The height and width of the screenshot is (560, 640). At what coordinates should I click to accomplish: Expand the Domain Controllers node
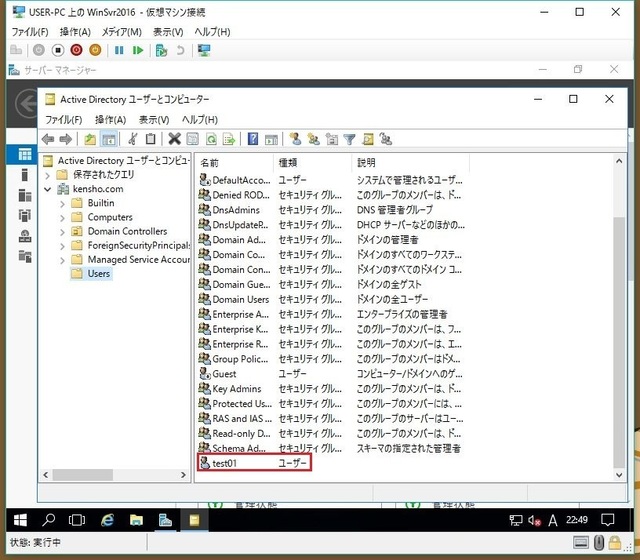coord(62,231)
